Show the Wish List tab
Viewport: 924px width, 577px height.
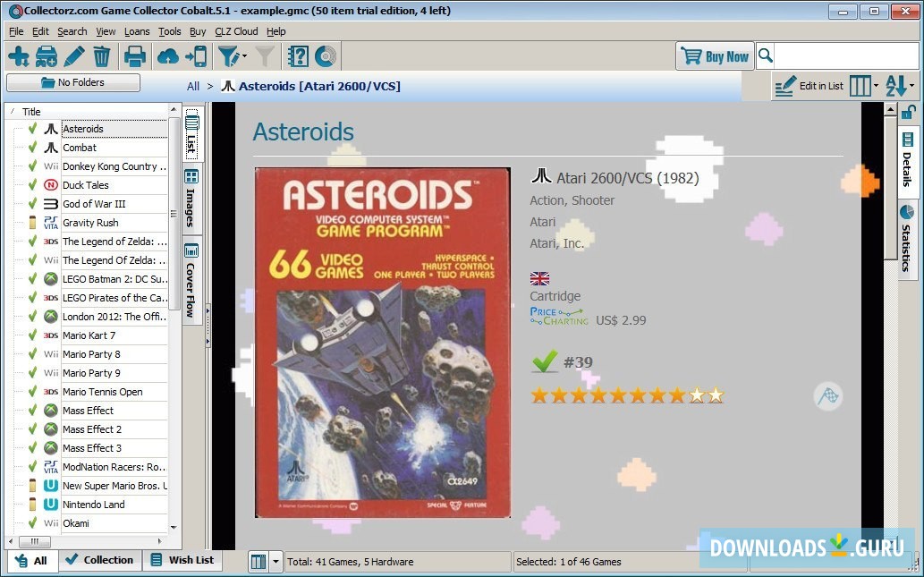point(182,560)
